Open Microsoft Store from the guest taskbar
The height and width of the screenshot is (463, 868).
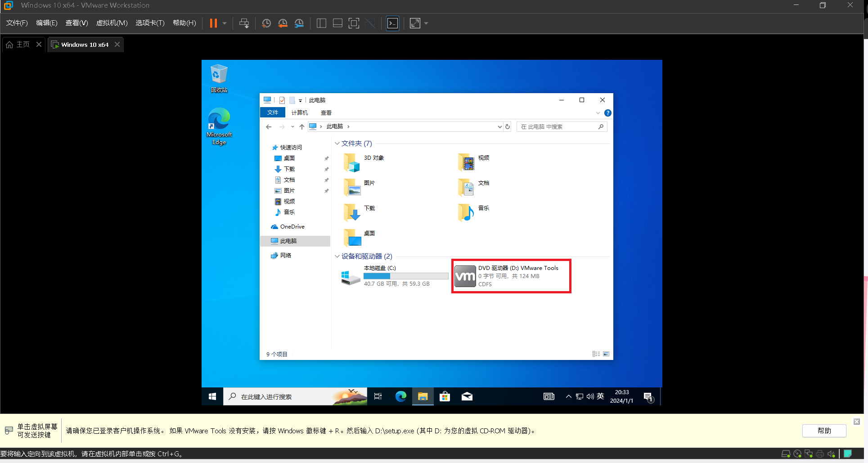(x=445, y=396)
